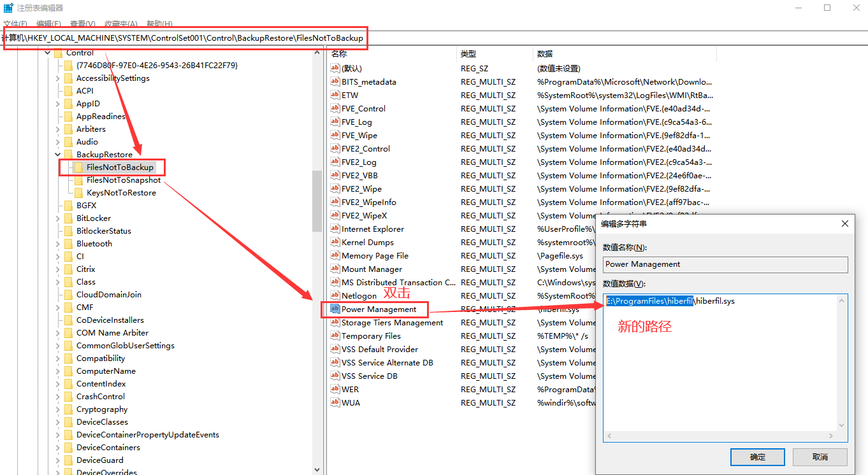The width and height of the screenshot is (868, 475).
Task: Open the 帮助(H) menu
Action: click(159, 24)
